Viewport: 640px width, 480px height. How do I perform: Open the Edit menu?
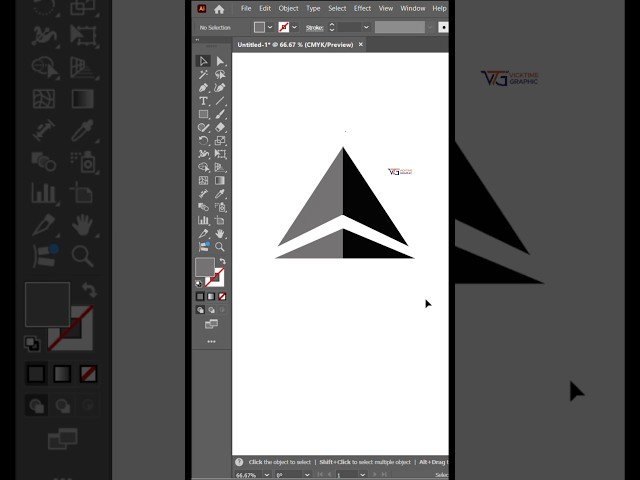(x=265, y=9)
